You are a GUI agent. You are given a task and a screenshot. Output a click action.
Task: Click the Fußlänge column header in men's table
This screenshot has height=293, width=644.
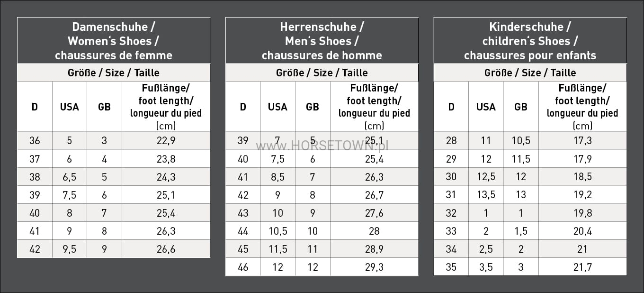point(374,107)
